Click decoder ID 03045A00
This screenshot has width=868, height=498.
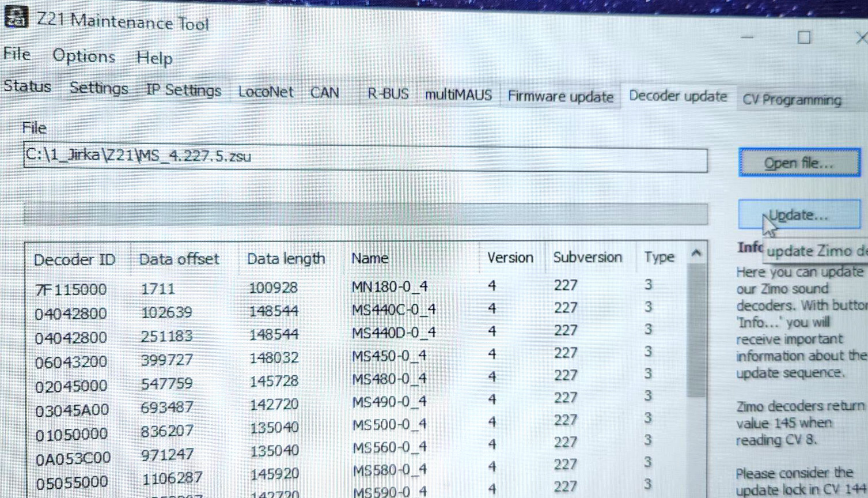tap(71, 410)
